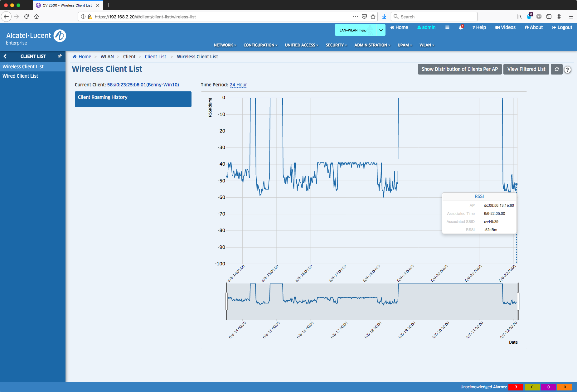
Task: Open the NETWORK dropdown menu
Action: point(225,45)
